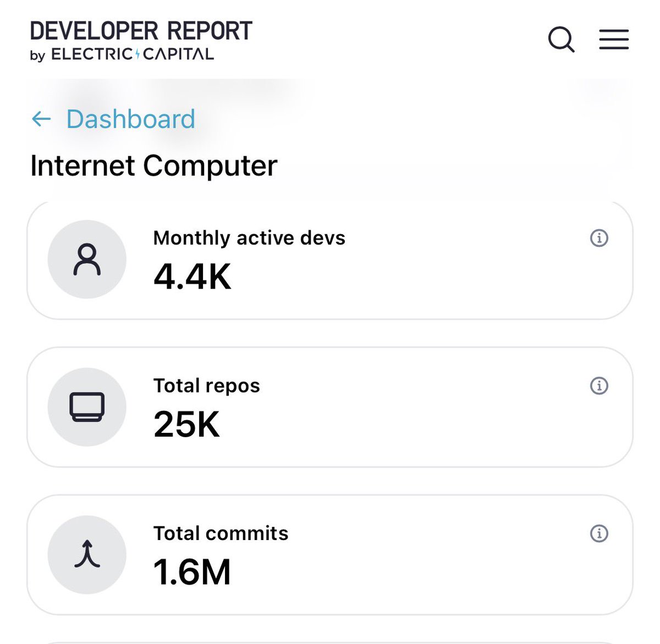This screenshot has width=660, height=644.
Task: Select the 1.6M value
Action: coord(192,572)
